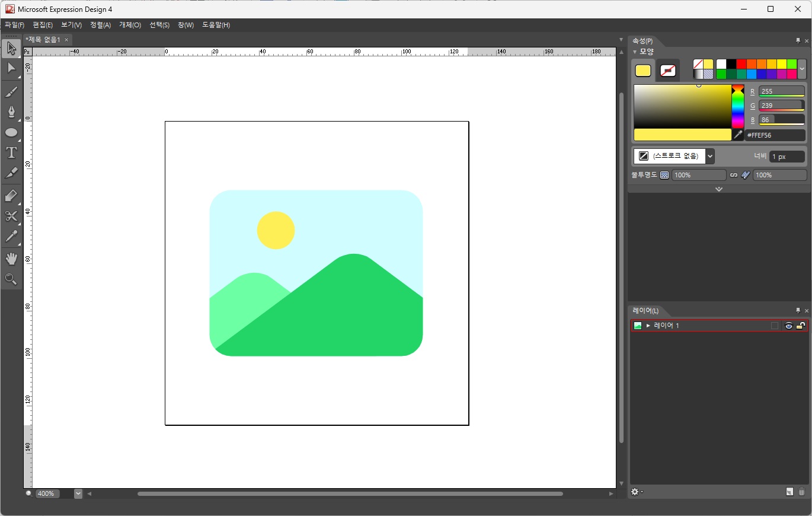The image size is (812, 516).
Task: Click the R value field showing 255
Action: pos(781,91)
